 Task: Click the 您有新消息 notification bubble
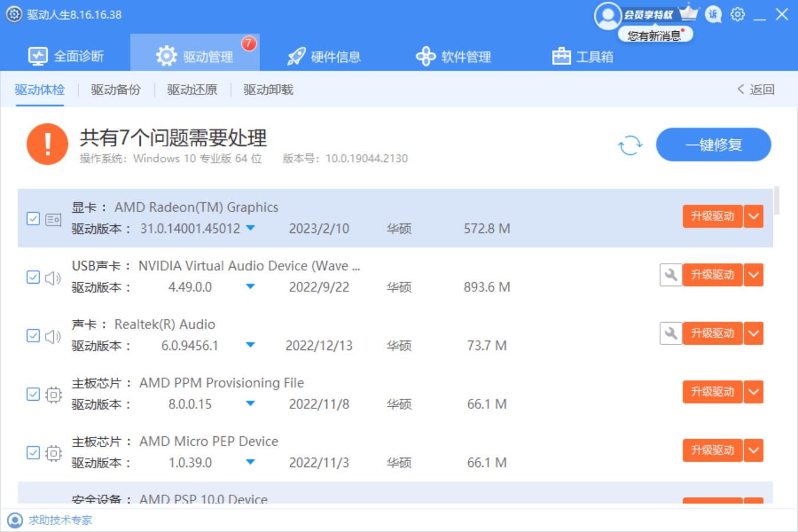tap(655, 35)
